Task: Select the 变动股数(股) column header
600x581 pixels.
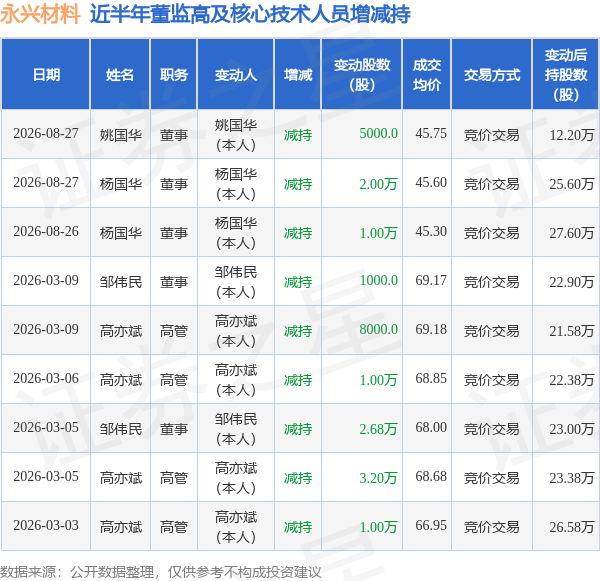Action: (x=362, y=74)
